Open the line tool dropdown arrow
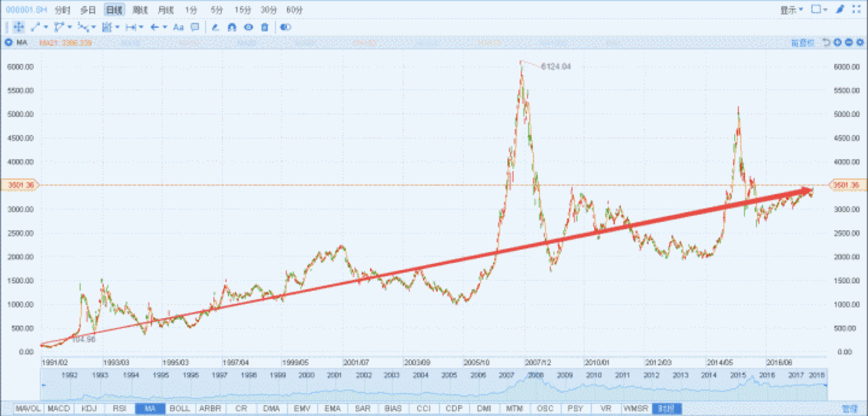Viewport: 868px width, 416px height. tap(46, 27)
